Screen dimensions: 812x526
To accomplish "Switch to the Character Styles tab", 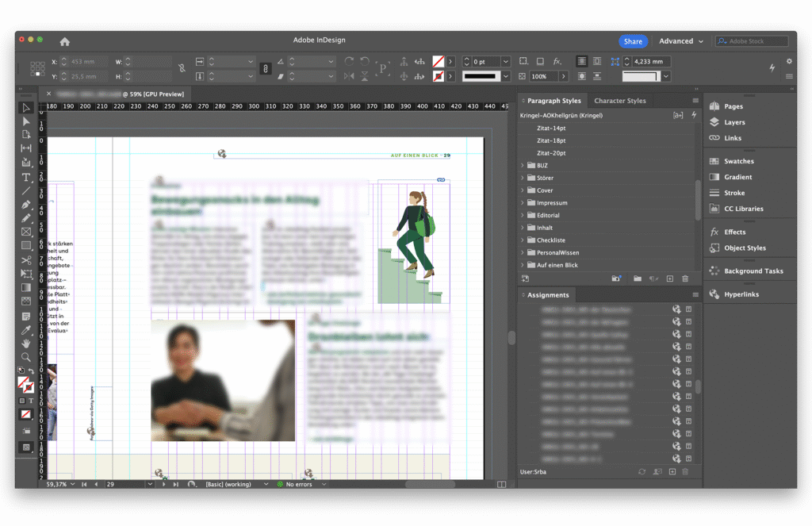I will click(620, 101).
